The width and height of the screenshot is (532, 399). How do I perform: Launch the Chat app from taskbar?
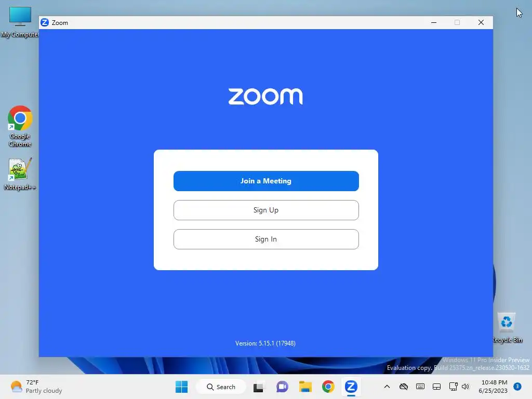click(282, 387)
